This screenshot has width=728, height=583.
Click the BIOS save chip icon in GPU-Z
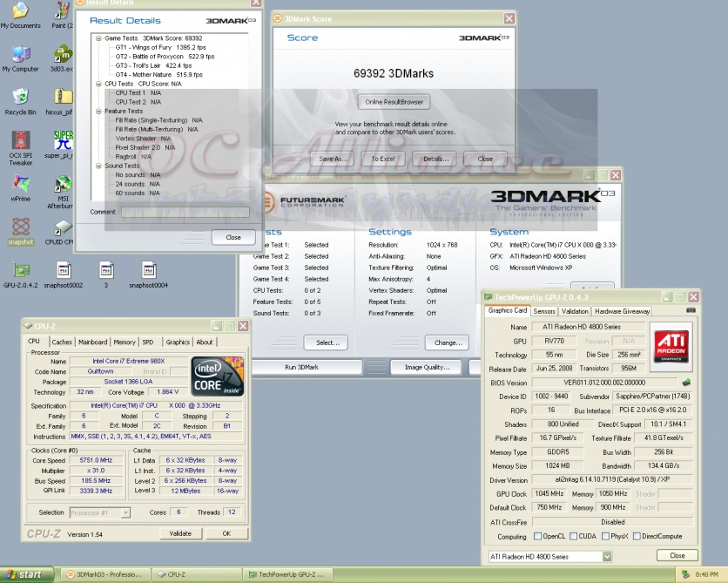pyautogui.click(x=686, y=383)
